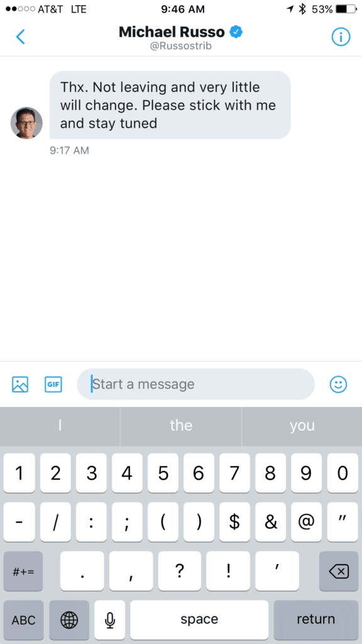This screenshot has height=644, width=362.
Task: Open conversation info via the info icon
Action: click(341, 37)
